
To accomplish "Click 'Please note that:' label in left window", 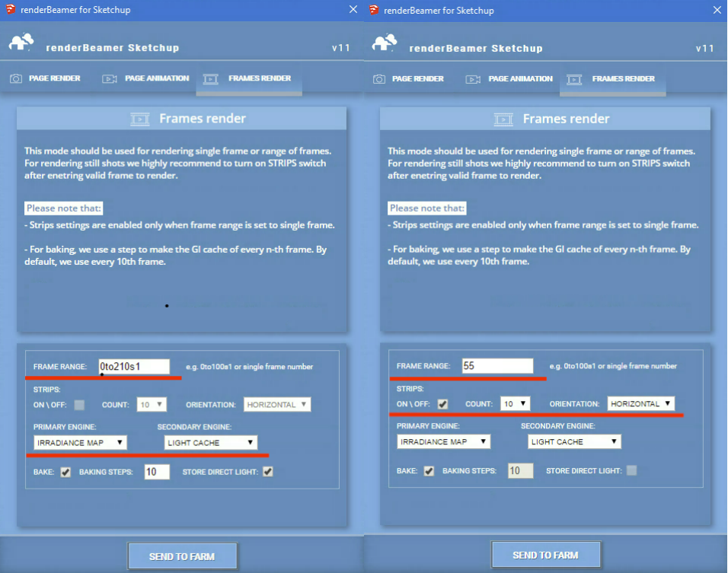I will click(64, 209).
